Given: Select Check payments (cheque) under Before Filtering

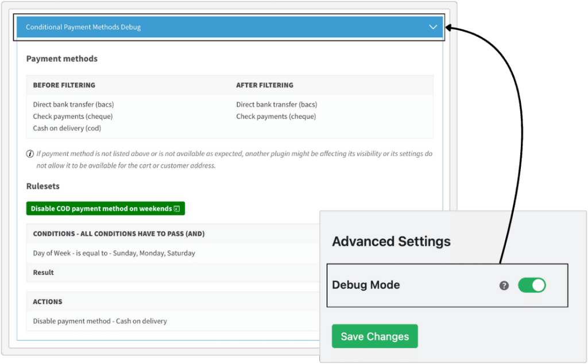Looking at the screenshot, I should (73, 117).
